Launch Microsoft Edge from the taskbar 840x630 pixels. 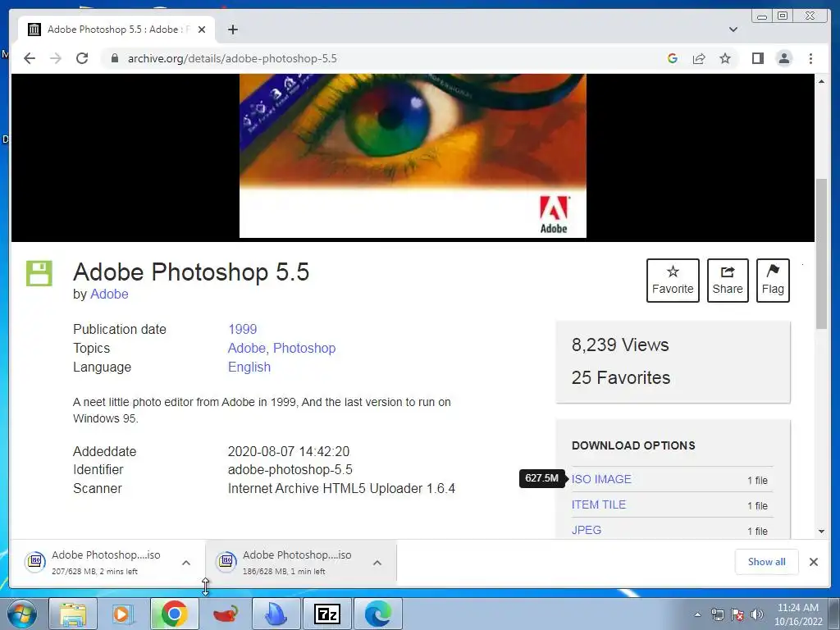(x=377, y=614)
